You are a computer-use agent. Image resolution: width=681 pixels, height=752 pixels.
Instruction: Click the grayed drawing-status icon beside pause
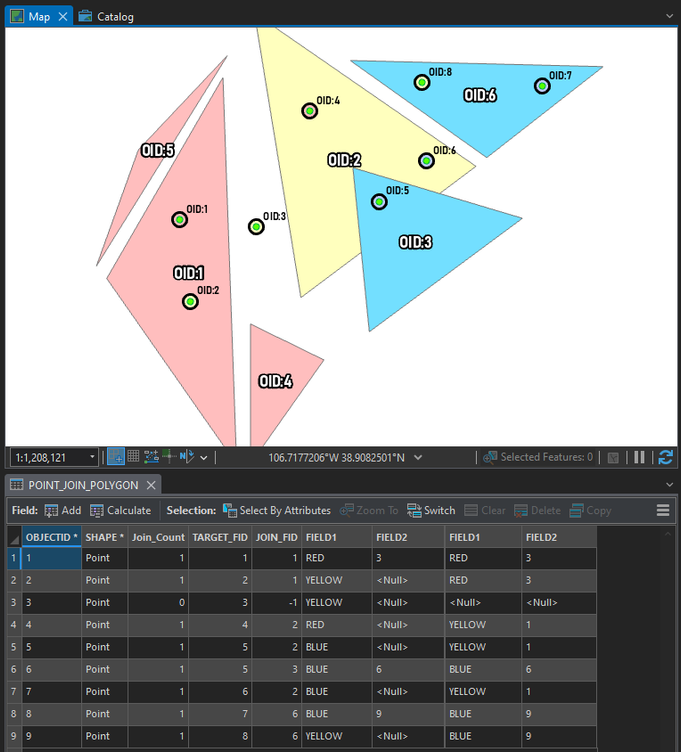[613, 458]
